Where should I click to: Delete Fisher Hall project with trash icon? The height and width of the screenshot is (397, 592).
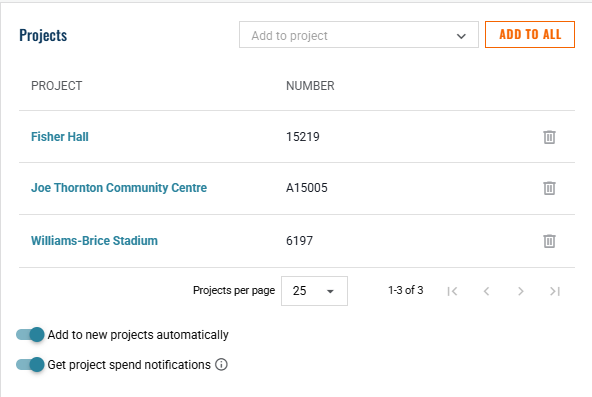tap(549, 137)
